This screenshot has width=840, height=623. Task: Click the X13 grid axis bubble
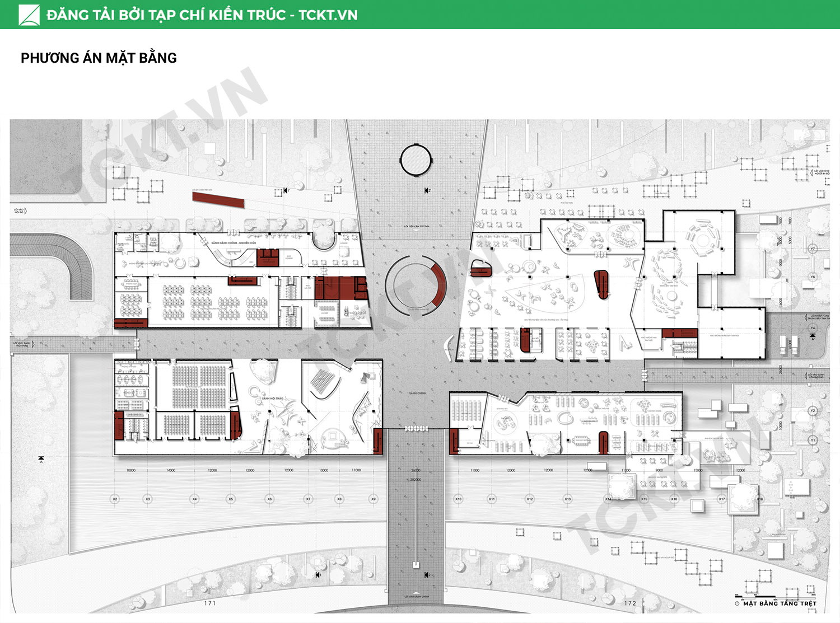(568, 499)
